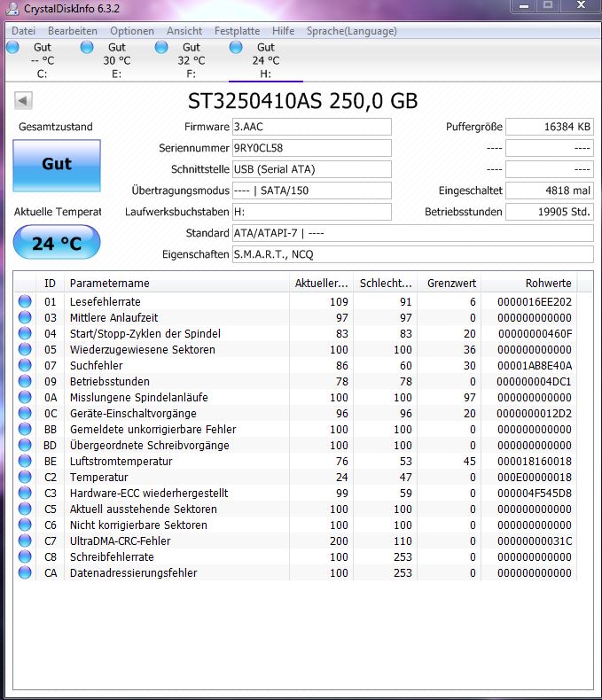Screen dimensions: 602x700
Task: Click status orb for Aktuell ausstehende Sektoren
Action: click(25, 509)
